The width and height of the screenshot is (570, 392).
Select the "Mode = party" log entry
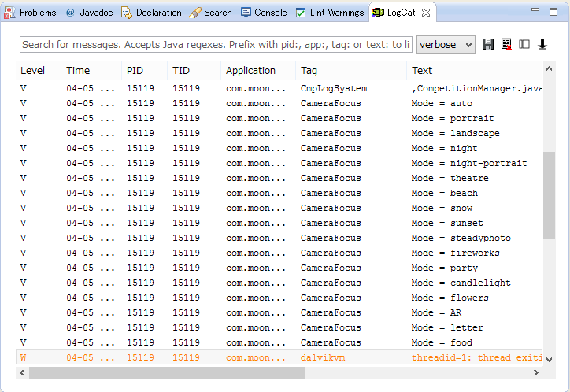(x=279, y=268)
